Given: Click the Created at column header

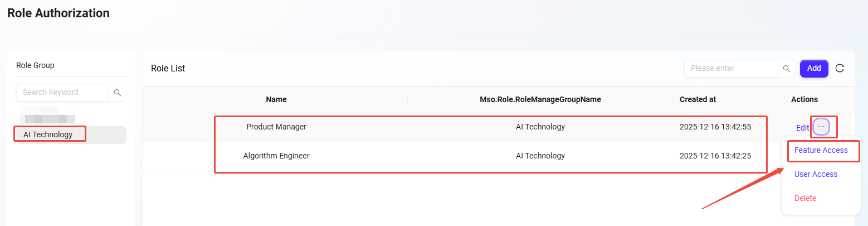Looking at the screenshot, I should point(698,99).
